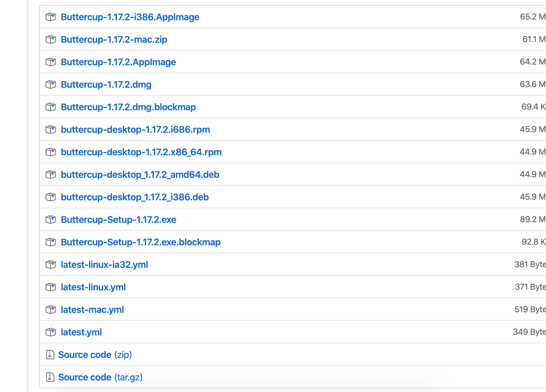The width and height of the screenshot is (546, 392).
Task: Click the package icon beside latest-mac.yml
Action: pyautogui.click(x=51, y=310)
